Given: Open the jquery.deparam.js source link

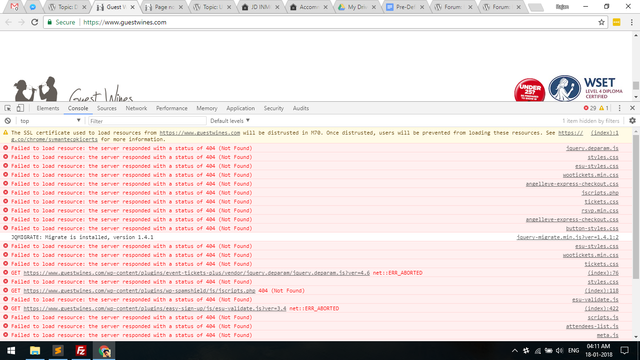Looking at the screenshot, I should [592, 148].
